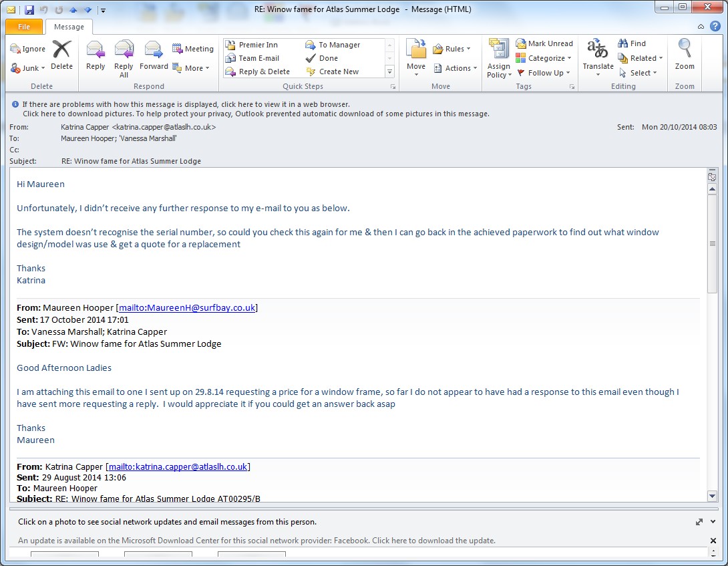Click the mailto:MaureenH@surfbay.co.uk link

(x=187, y=307)
